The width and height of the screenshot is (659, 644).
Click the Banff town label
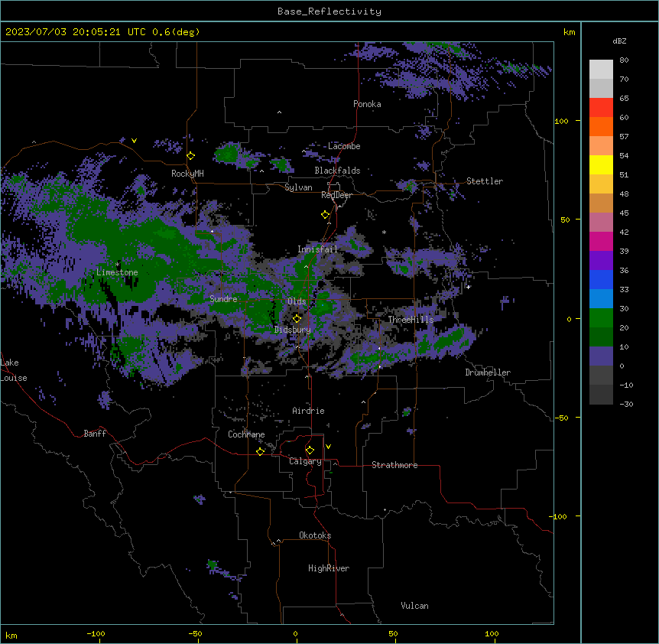[x=95, y=434]
